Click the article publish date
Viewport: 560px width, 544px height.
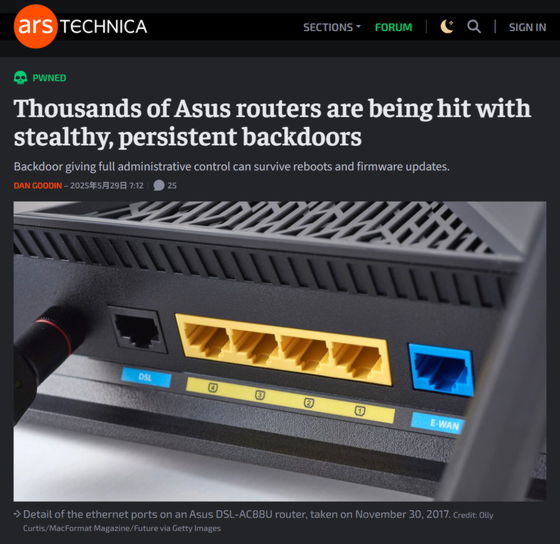(x=106, y=186)
